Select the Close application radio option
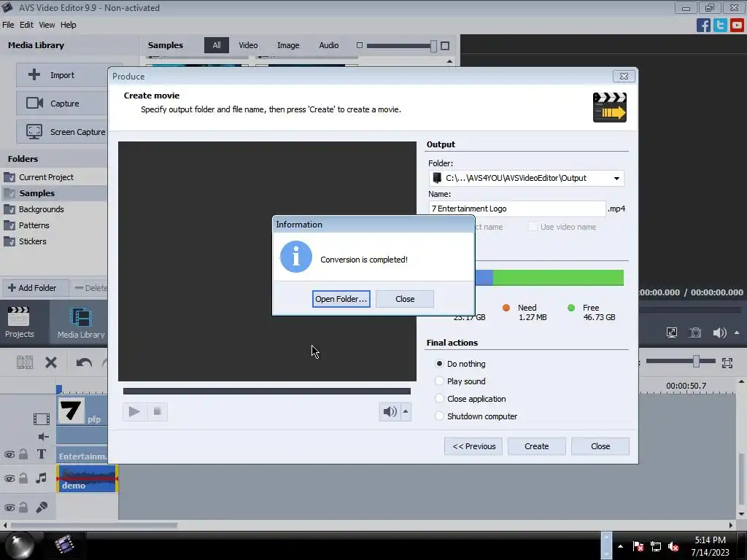 [439, 399]
